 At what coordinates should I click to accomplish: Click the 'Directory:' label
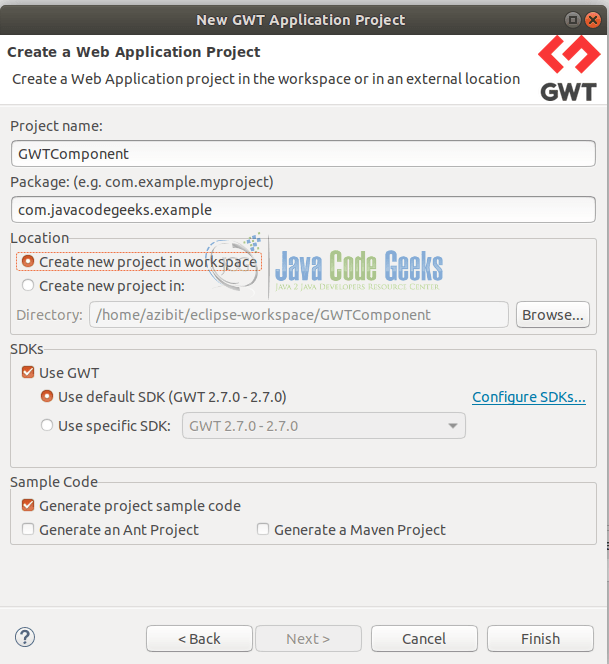point(50,315)
